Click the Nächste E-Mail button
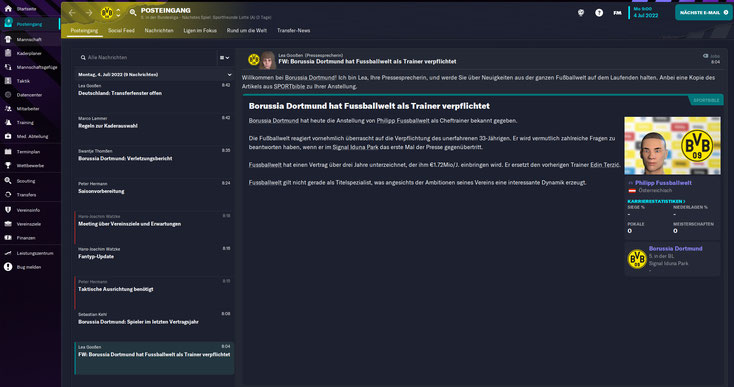The width and height of the screenshot is (734, 387). 704,13
